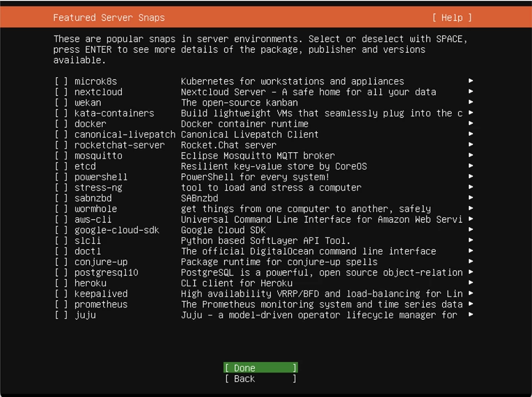Expand the slcli row arrow
The width and height of the screenshot is (532, 397).
pyautogui.click(x=471, y=240)
